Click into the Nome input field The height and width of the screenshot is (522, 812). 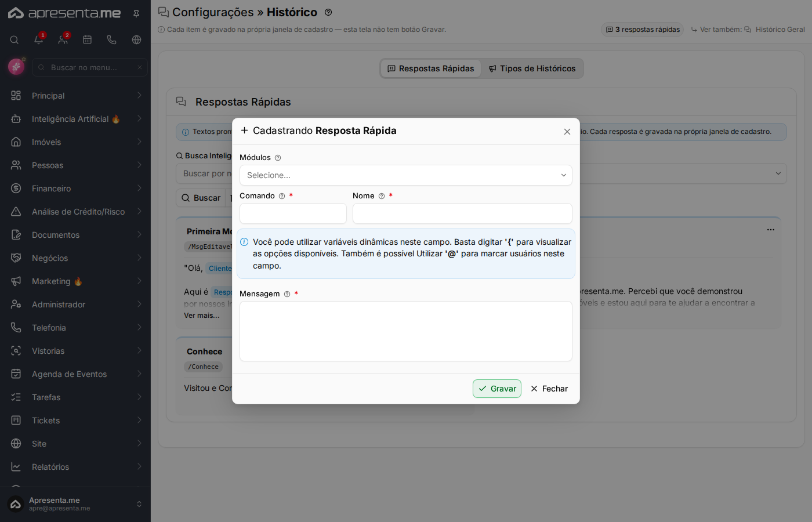[x=462, y=213]
